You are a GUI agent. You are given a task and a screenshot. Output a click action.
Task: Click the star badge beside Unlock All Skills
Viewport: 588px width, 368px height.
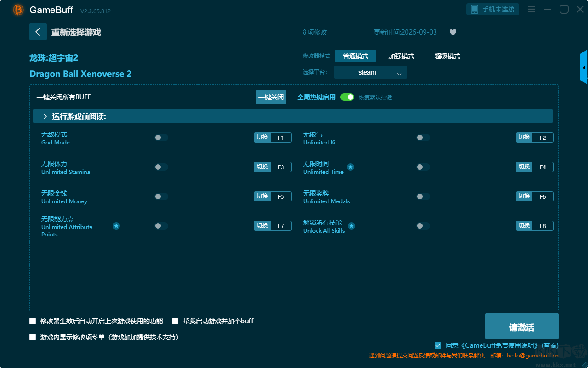(x=351, y=226)
